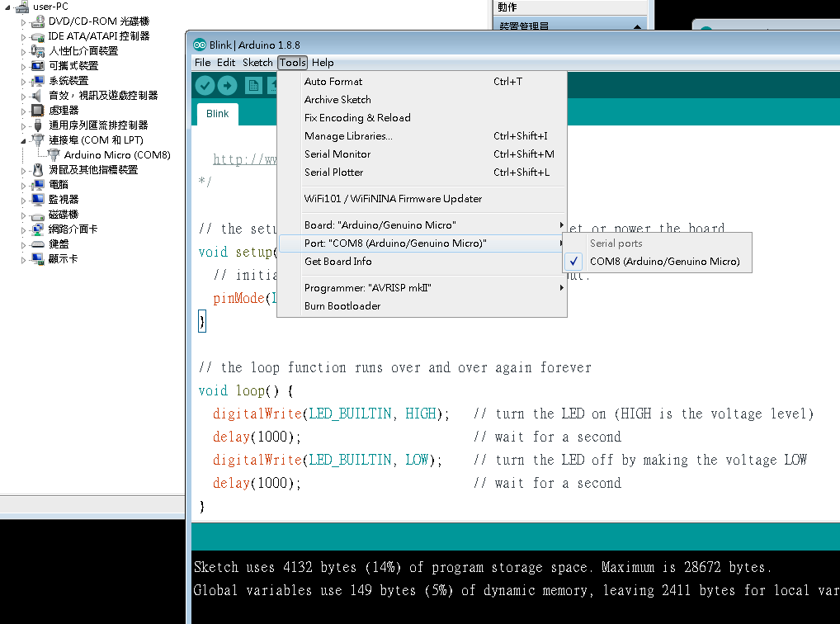The width and height of the screenshot is (840, 624).
Task: Click the 人性化介面裝置 device icon
Action: point(37,51)
